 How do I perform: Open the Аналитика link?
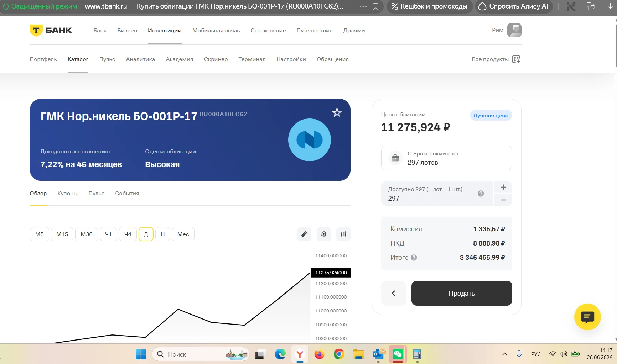(140, 59)
